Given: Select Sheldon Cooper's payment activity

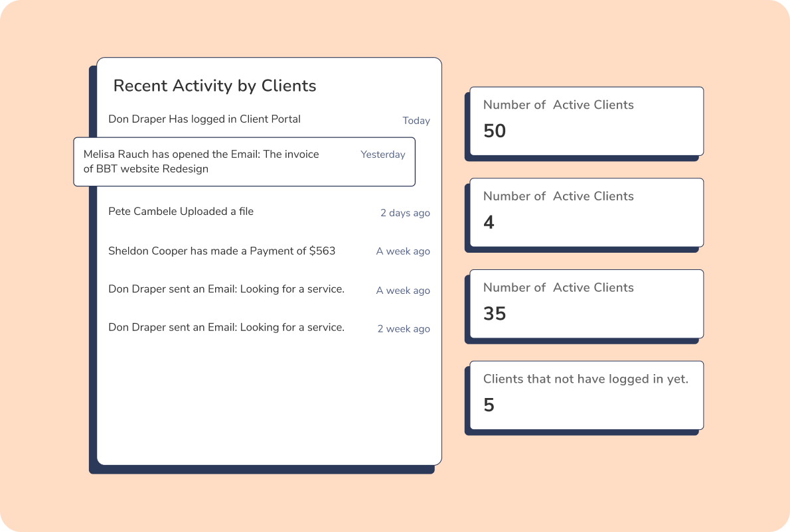Looking at the screenshot, I should pyautogui.click(x=222, y=251).
